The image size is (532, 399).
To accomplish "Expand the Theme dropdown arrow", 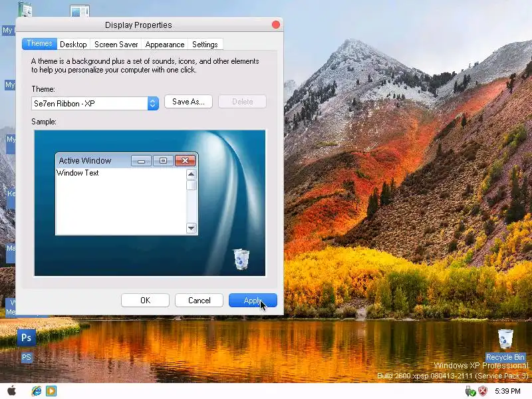I will point(153,104).
